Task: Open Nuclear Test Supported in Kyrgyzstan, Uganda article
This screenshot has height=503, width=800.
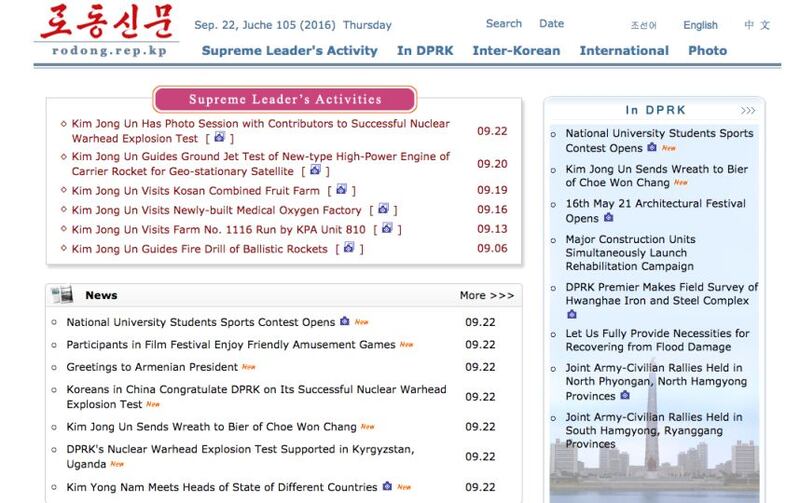Action: (x=240, y=456)
